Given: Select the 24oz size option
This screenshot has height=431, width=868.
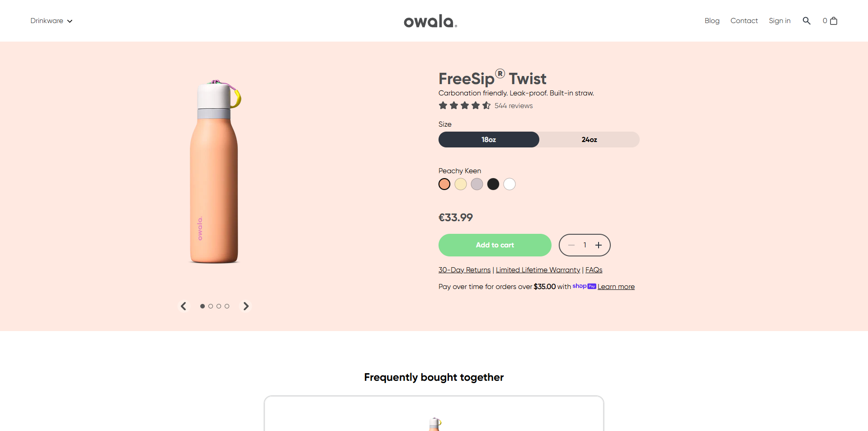Looking at the screenshot, I should [x=589, y=139].
